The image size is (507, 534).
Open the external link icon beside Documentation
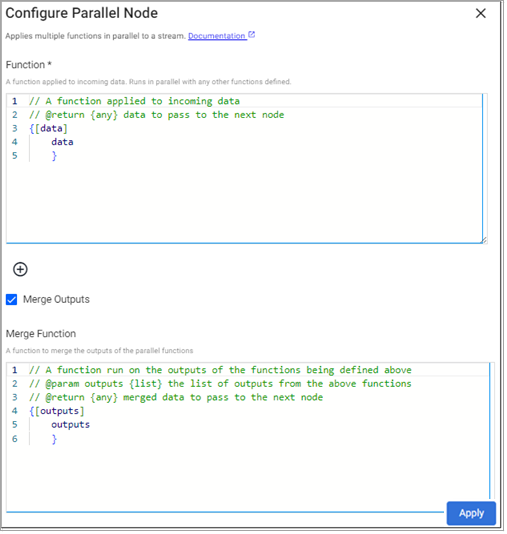pos(252,35)
